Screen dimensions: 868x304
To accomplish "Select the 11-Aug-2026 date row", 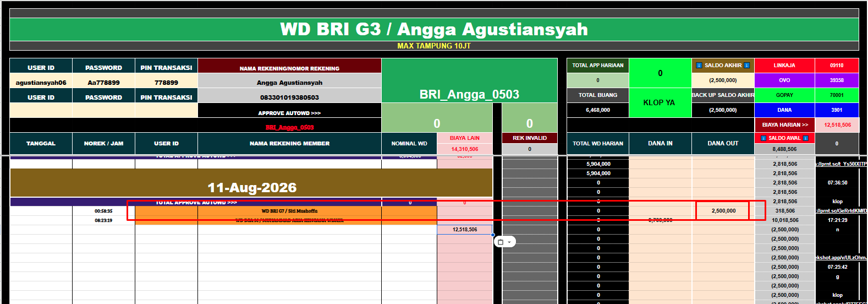I will [x=251, y=183].
